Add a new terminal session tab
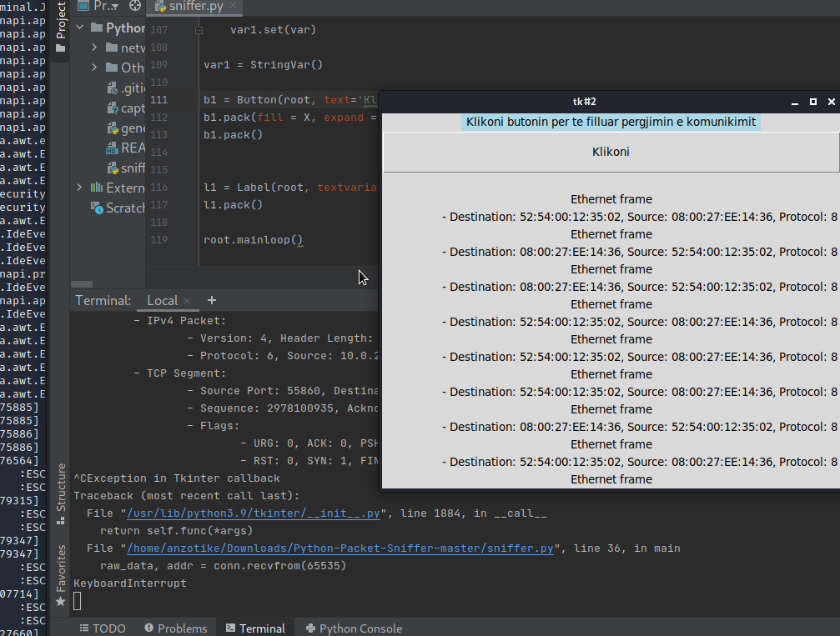This screenshot has width=840, height=636. click(x=212, y=300)
